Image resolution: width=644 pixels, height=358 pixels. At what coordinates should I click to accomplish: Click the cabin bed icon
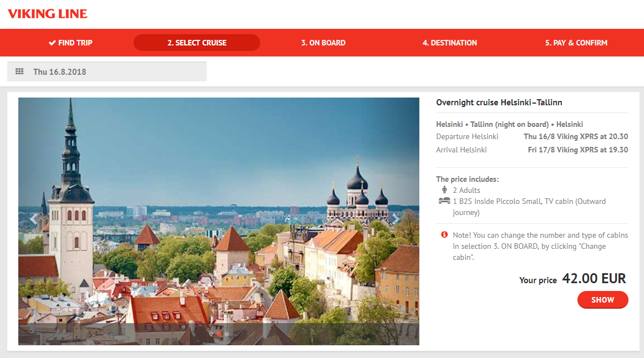(x=444, y=201)
